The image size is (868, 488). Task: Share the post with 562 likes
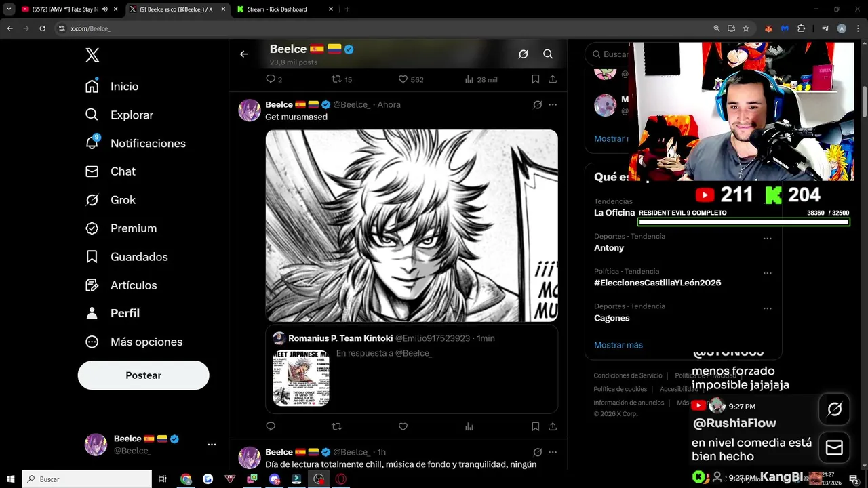click(553, 79)
